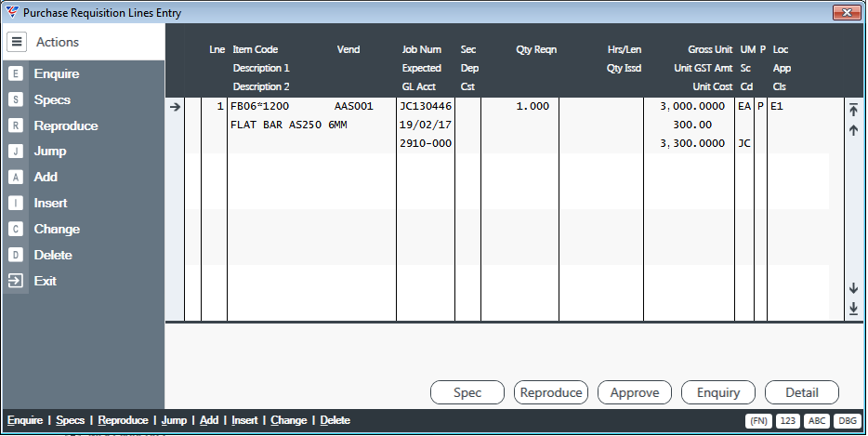
Task: Click the A key icon beside Add
Action: (16, 178)
